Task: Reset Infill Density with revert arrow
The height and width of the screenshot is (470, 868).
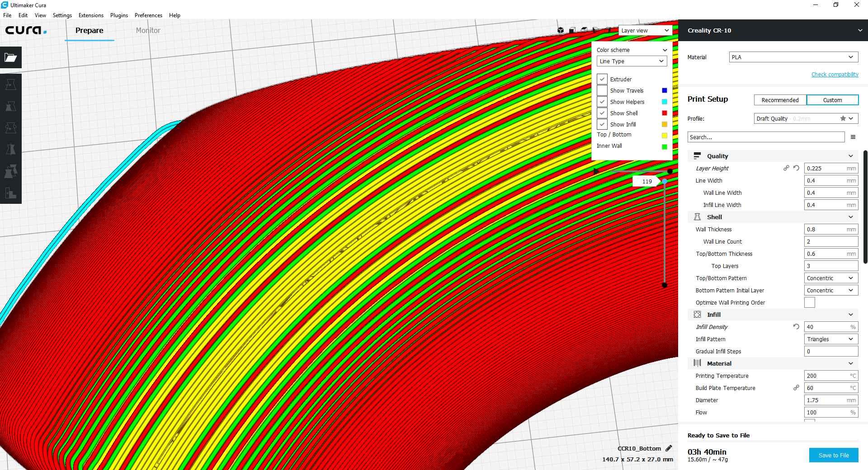Action: pyautogui.click(x=797, y=327)
